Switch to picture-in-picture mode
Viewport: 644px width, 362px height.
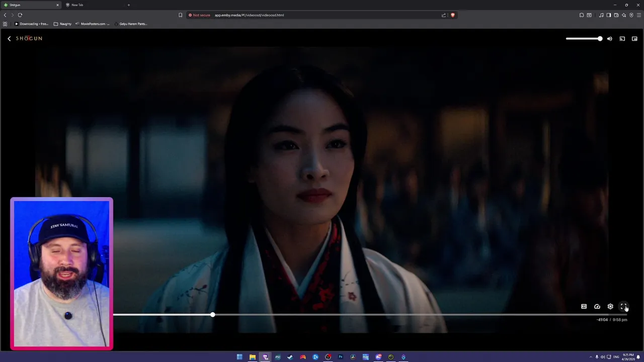(634, 39)
